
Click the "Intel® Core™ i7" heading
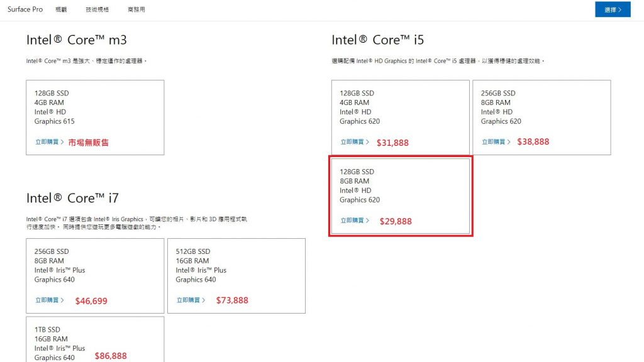tap(72, 198)
